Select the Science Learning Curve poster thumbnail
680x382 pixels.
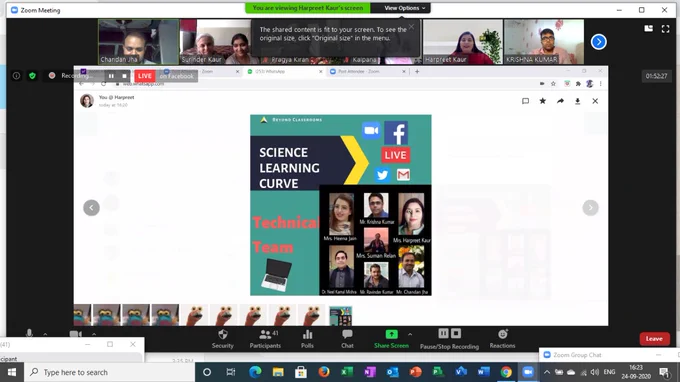pos(340,315)
